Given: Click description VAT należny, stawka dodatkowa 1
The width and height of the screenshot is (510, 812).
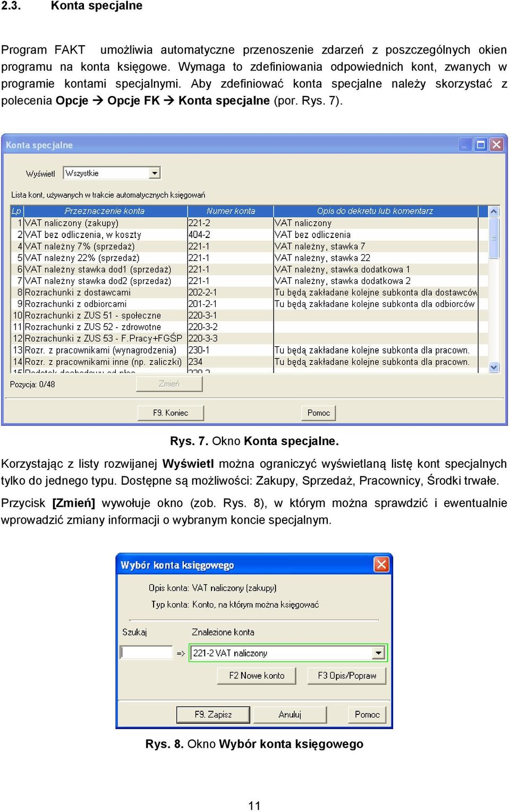Looking at the screenshot, I should 376,269.
